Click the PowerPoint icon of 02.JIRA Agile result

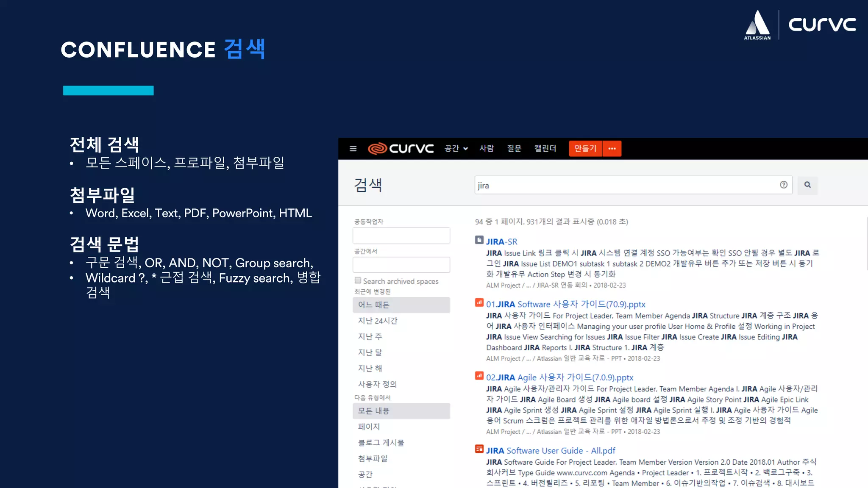coord(479,376)
